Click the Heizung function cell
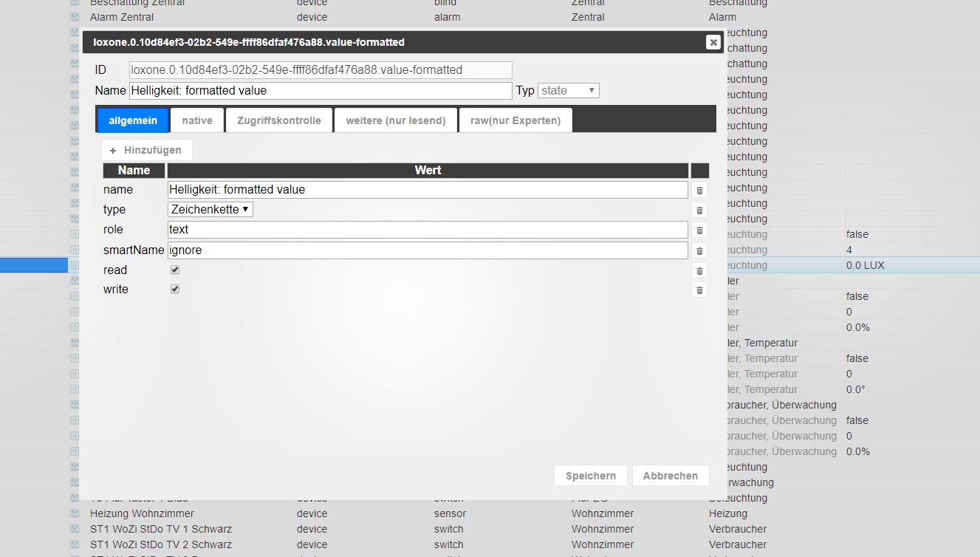Image resolution: width=980 pixels, height=557 pixels. coord(728,513)
